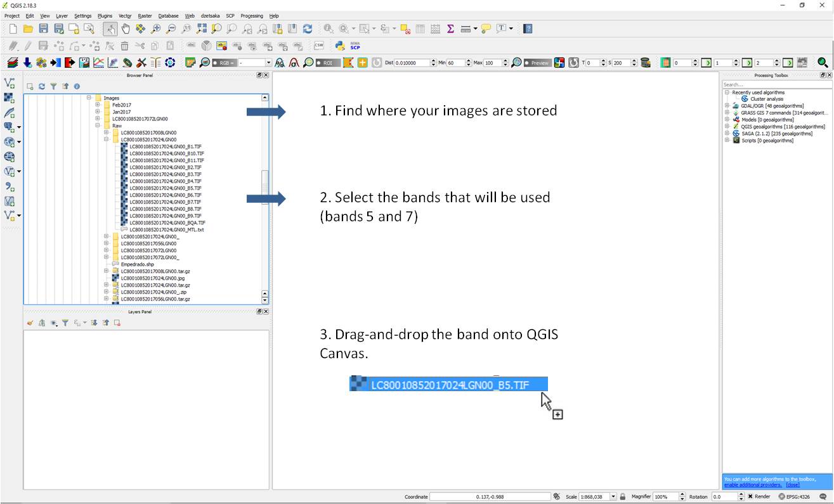Click the Add Raster Layer icon

pyautogui.click(x=10, y=98)
